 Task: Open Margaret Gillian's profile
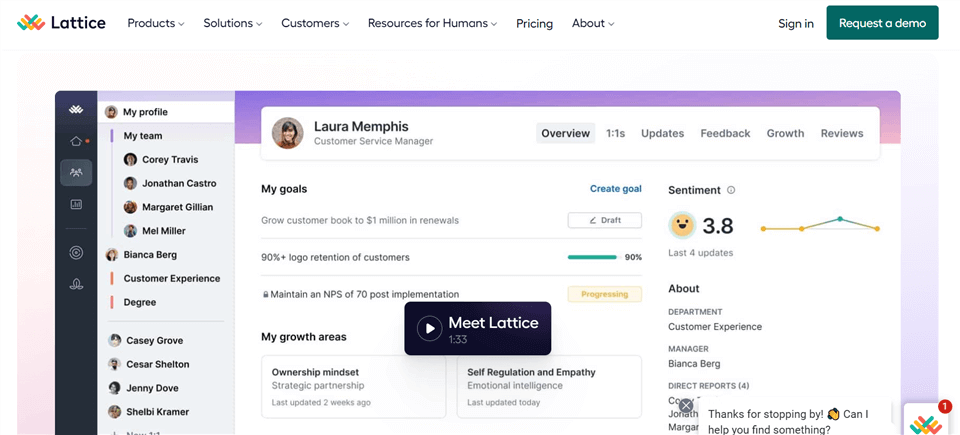point(170,207)
